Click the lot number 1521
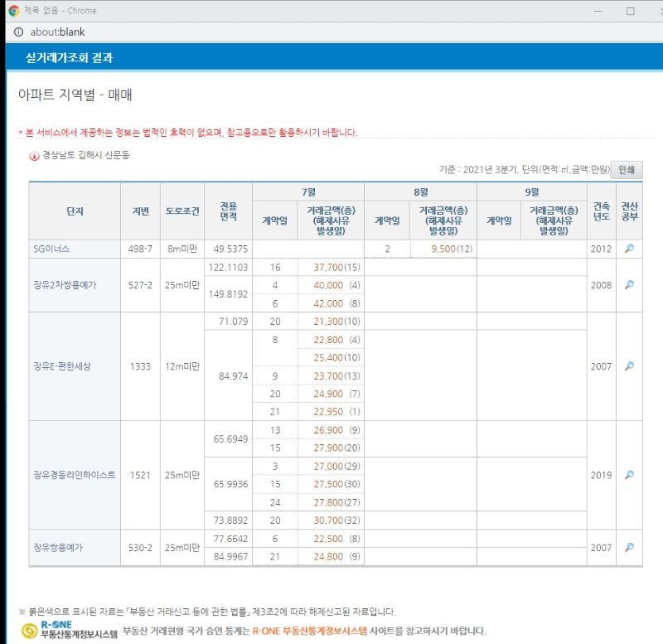The image size is (663, 644). point(140,475)
